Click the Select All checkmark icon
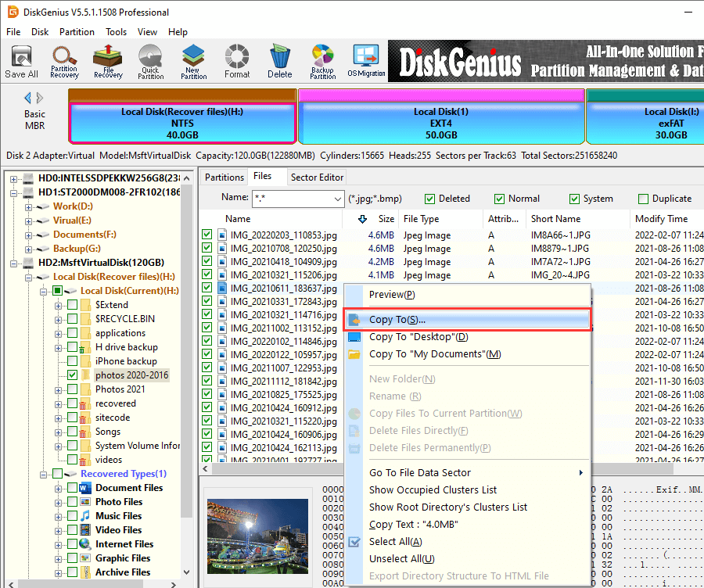The height and width of the screenshot is (588, 704). 354,542
